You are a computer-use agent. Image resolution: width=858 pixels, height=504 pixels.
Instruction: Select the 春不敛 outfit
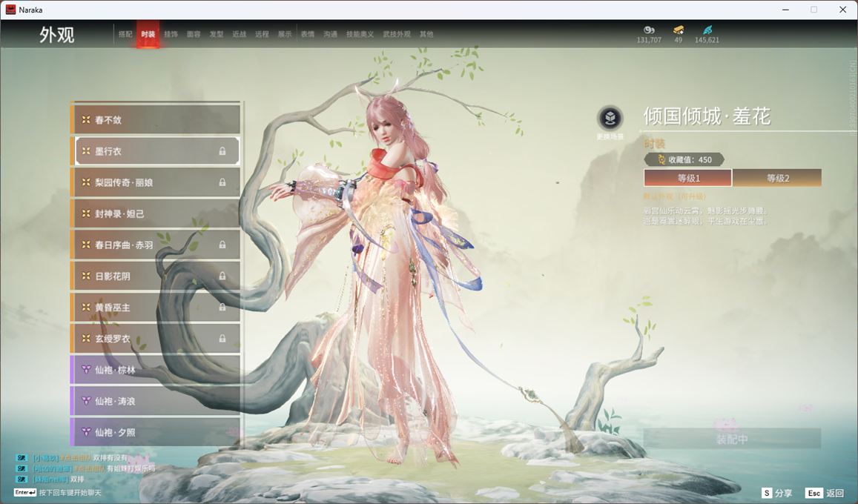pos(156,120)
